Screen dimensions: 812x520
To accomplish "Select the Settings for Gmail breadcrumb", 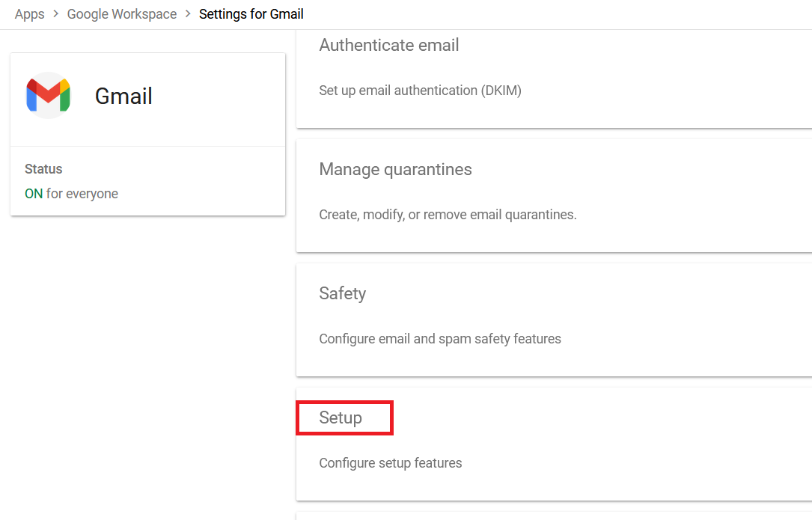I will click(x=251, y=14).
